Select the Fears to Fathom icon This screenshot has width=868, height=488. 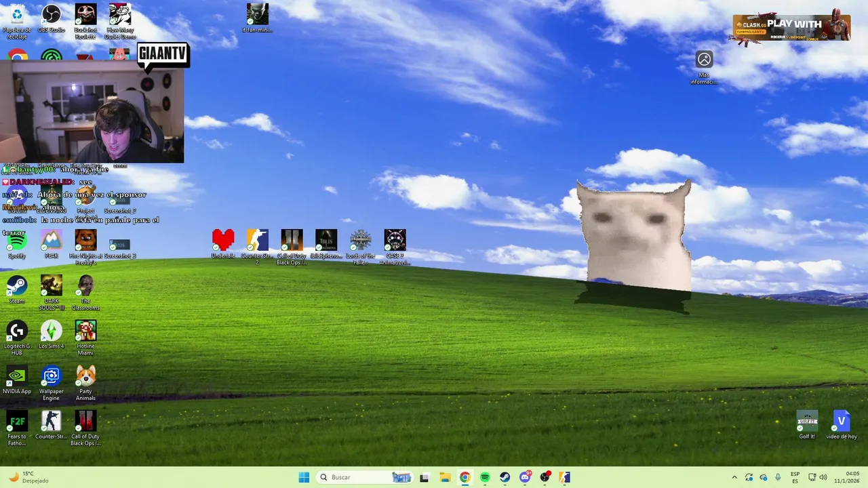coord(17,428)
